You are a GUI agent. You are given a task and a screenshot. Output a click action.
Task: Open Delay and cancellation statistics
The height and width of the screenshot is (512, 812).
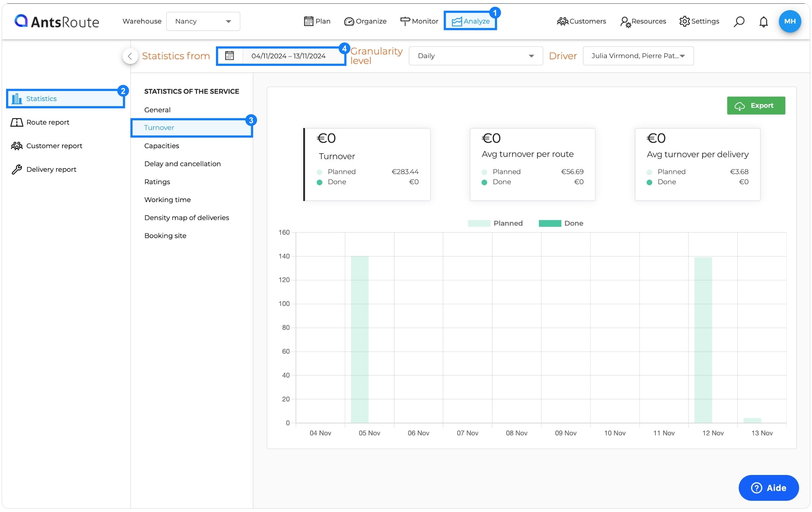tap(182, 163)
